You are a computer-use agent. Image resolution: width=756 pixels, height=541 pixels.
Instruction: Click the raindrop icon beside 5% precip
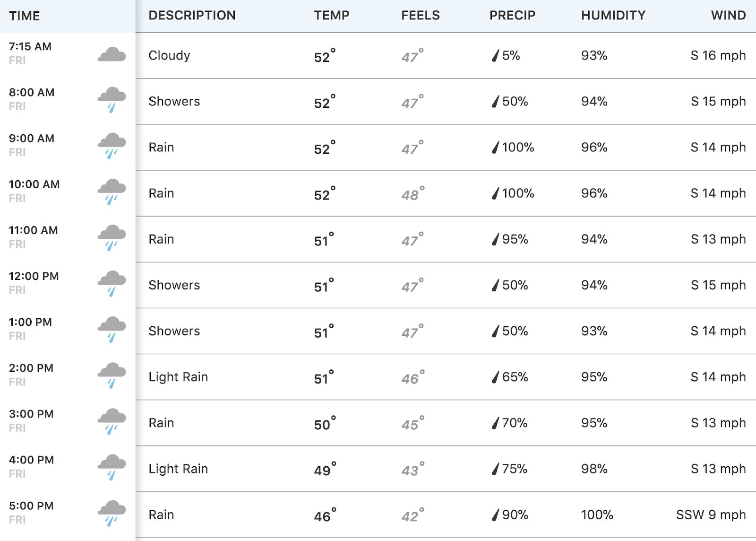(495, 56)
